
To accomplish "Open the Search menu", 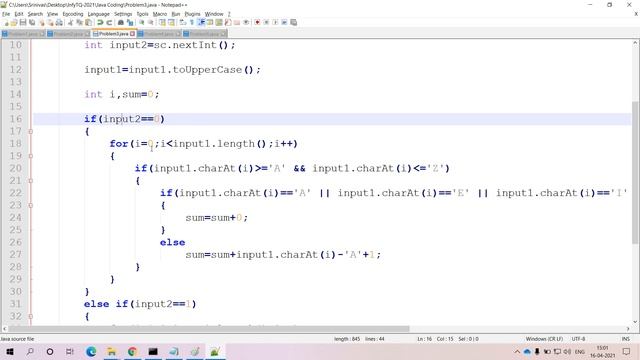I will tap(35, 14).
